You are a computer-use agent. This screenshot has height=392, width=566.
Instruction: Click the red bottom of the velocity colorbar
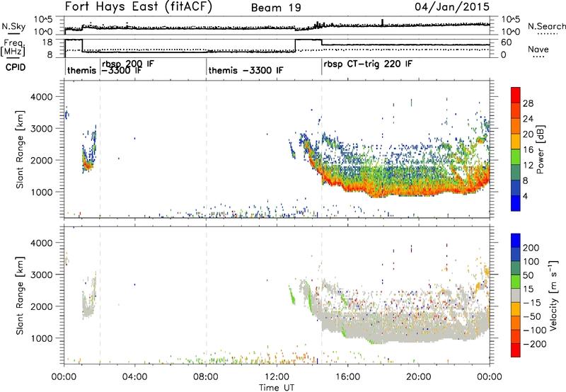click(x=516, y=350)
